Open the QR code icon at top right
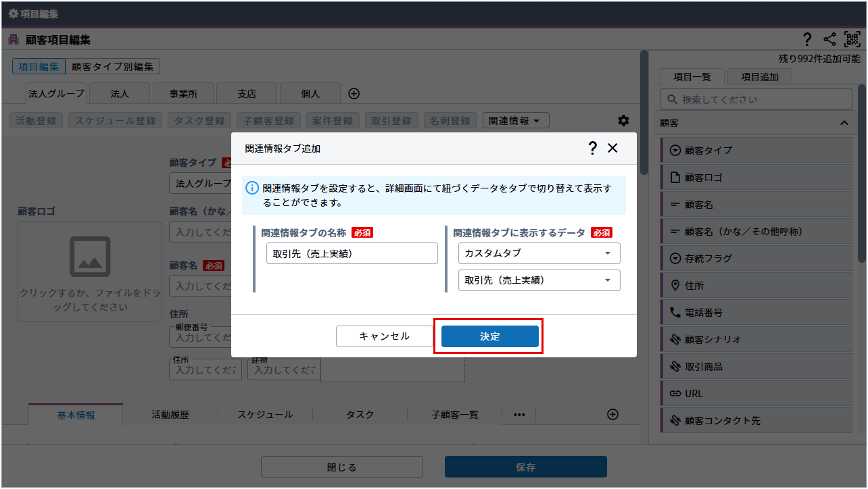868x489 pixels. coord(852,40)
